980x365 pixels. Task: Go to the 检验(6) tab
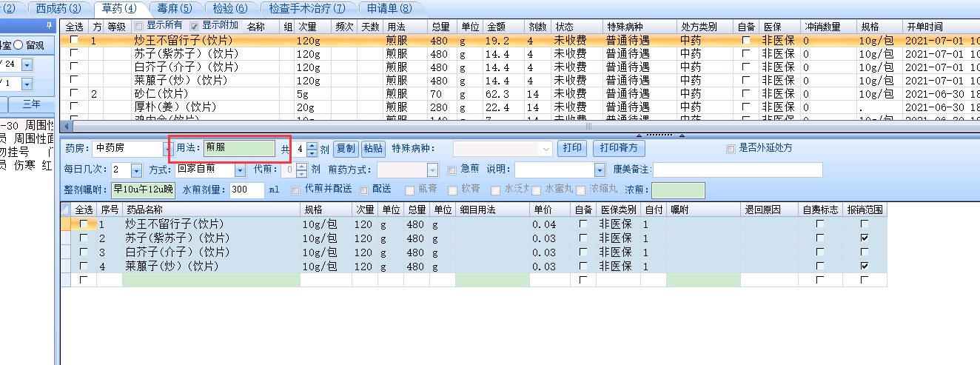coord(229,9)
